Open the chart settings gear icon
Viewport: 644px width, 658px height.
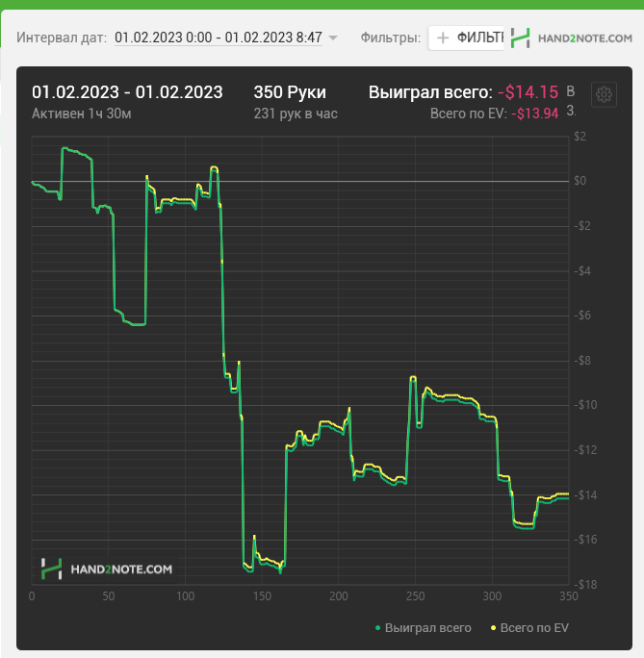coord(604,94)
